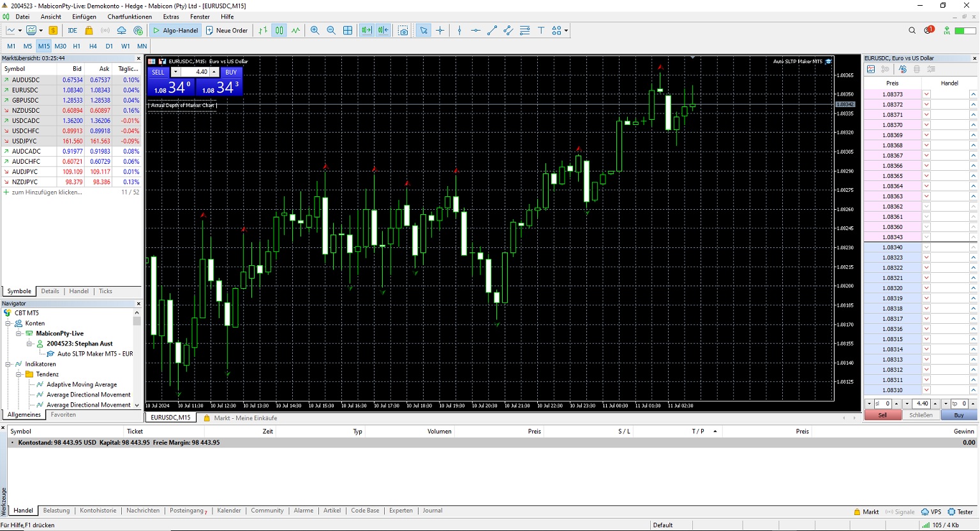Select the Fibonacci retracement tool
The width and height of the screenshot is (980, 531).
pos(525,31)
